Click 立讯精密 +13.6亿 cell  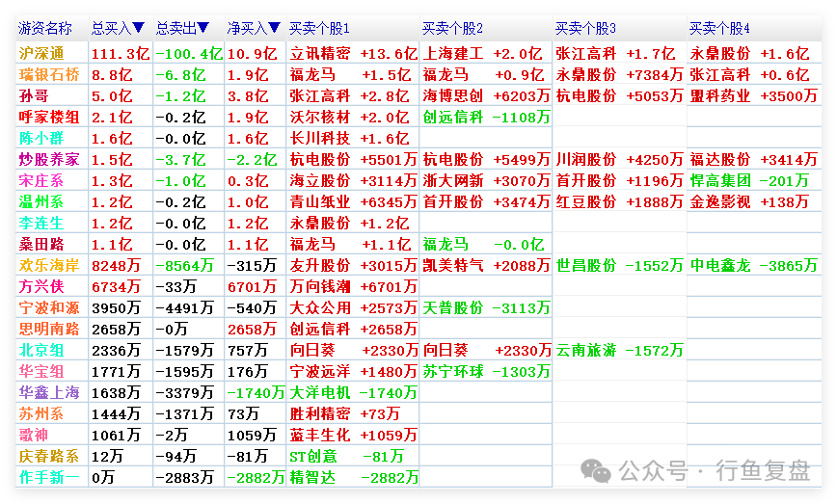tap(353, 53)
